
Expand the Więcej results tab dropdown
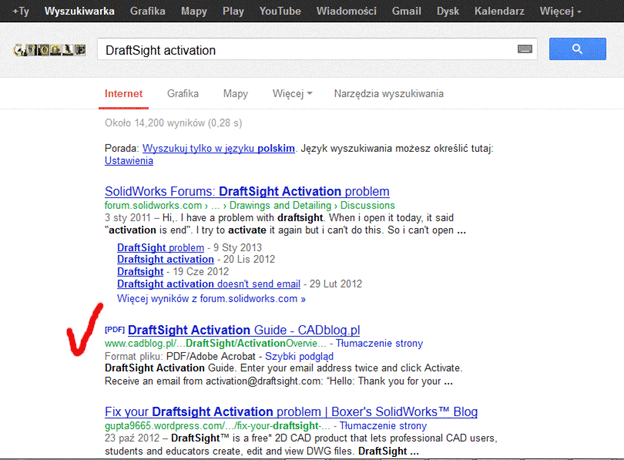coord(292,94)
